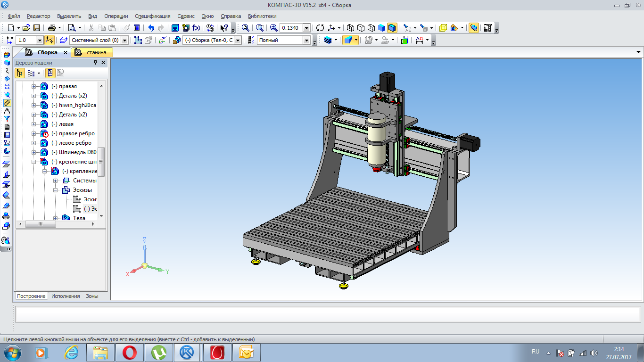Screen dimensions: 644x362
Task: Toggle the Shaded with edges display mode
Action: coord(392,28)
